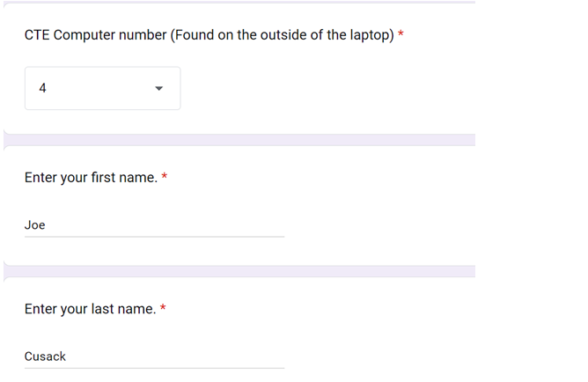This screenshot has height=382, width=588.
Task: Click the lavender divider above first name question
Action: click(239, 140)
